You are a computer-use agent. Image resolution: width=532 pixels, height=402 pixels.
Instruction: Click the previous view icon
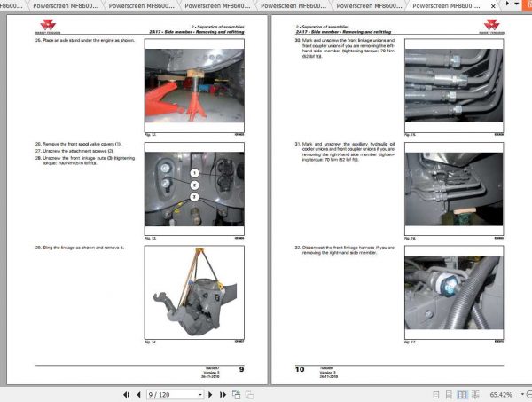[x=237, y=395]
